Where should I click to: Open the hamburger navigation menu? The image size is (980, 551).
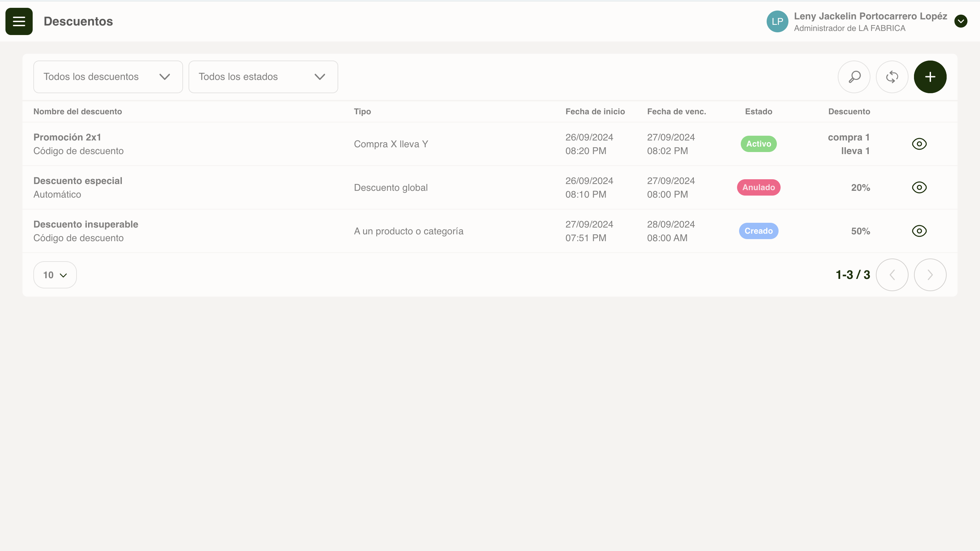pos(19,21)
